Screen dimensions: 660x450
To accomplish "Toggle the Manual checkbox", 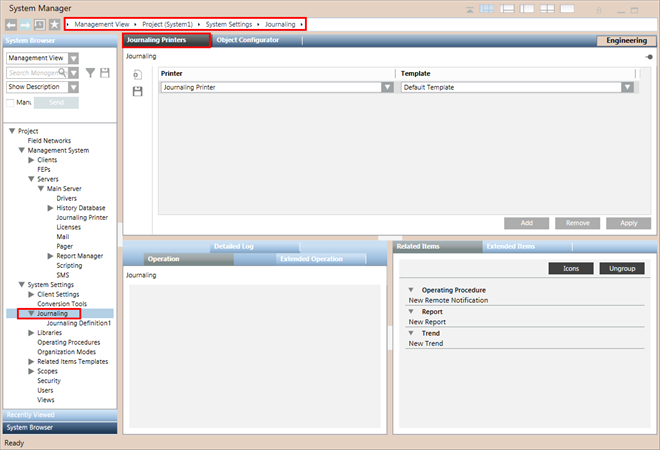I will click(x=11, y=102).
